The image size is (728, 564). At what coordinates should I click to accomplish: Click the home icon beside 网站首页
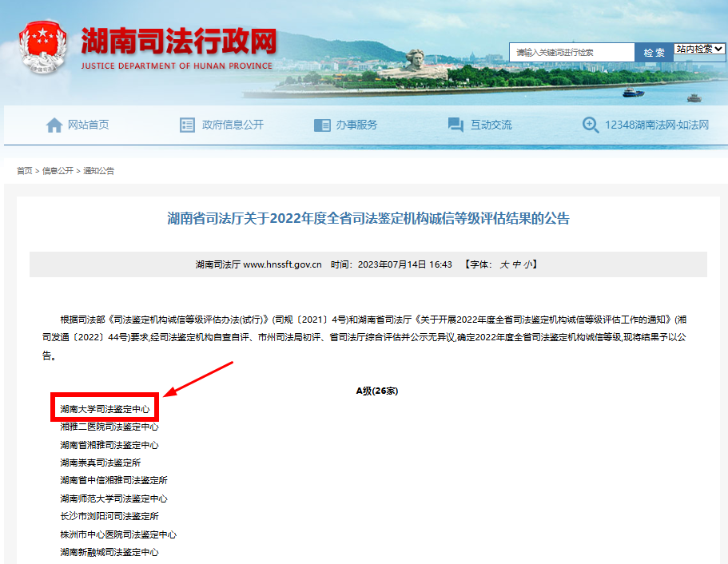coord(54,125)
